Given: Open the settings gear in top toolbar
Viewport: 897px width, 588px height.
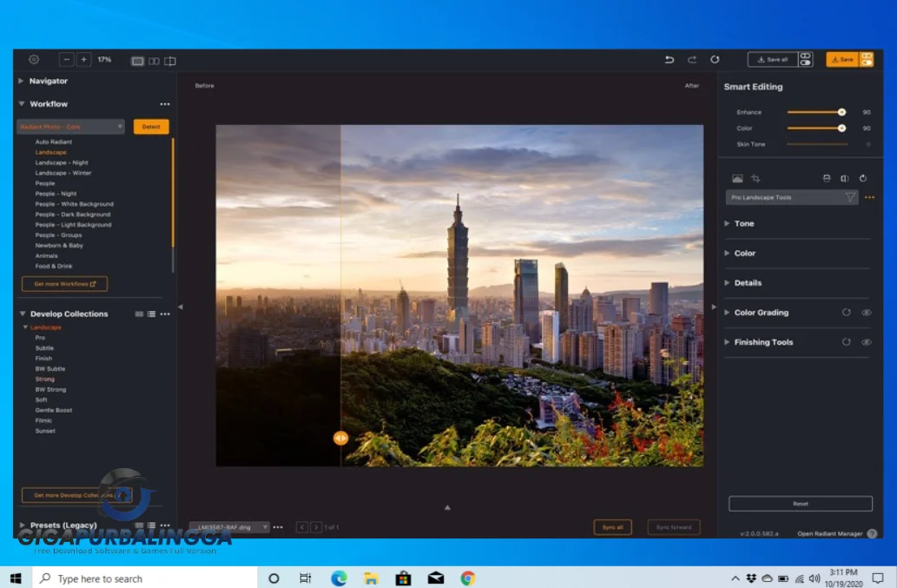Looking at the screenshot, I should tap(34, 59).
